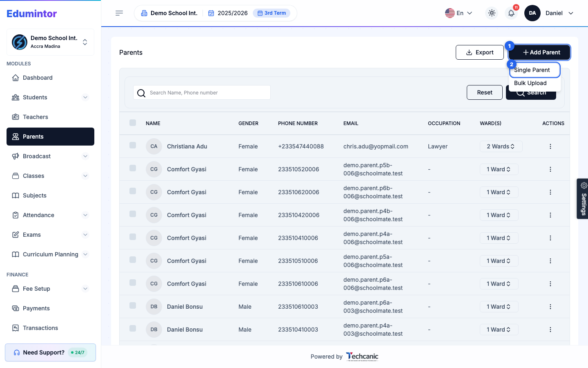588x368 pixels.
Task: Click the Need Support headset icon
Action: pyautogui.click(x=17, y=352)
